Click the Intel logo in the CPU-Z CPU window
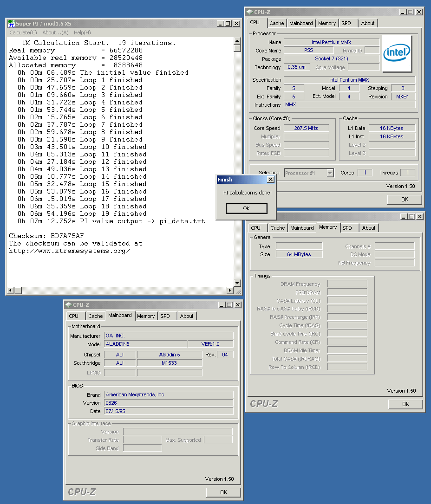 click(x=397, y=53)
